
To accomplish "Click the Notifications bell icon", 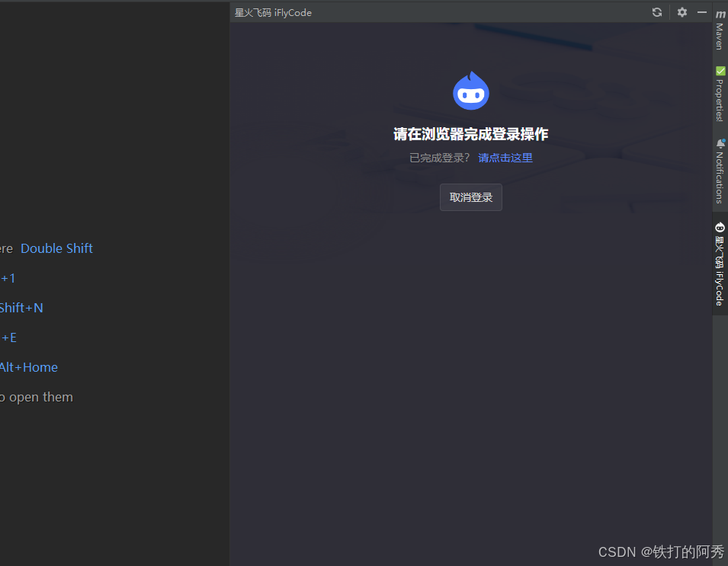I will (x=720, y=143).
